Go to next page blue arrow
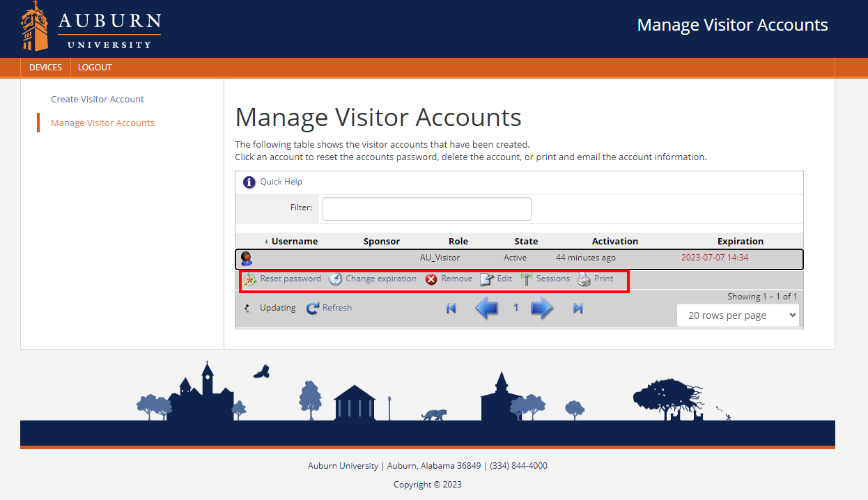The height and width of the screenshot is (500, 868). 542,308
